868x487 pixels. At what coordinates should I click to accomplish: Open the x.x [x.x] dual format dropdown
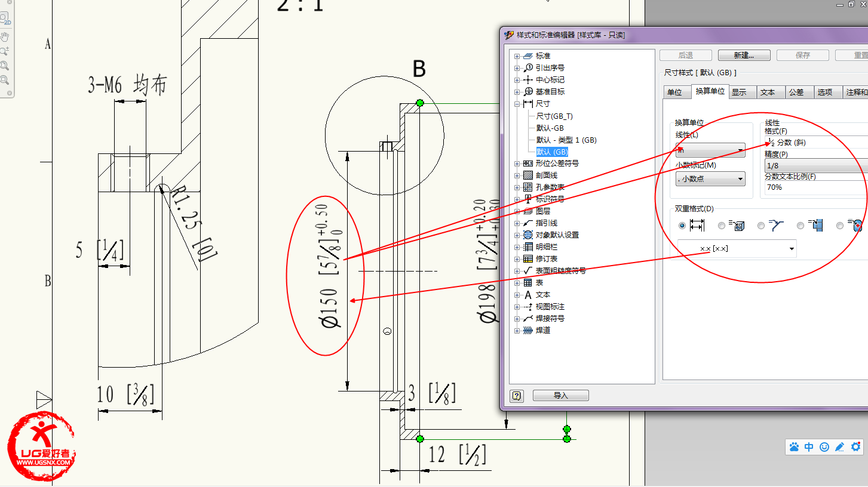(737, 249)
